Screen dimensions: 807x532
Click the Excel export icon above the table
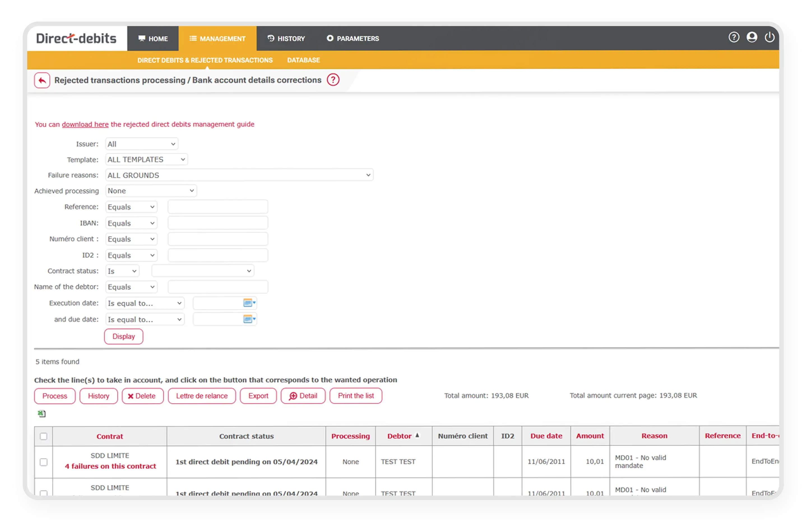pyautogui.click(x=41, y=414)
